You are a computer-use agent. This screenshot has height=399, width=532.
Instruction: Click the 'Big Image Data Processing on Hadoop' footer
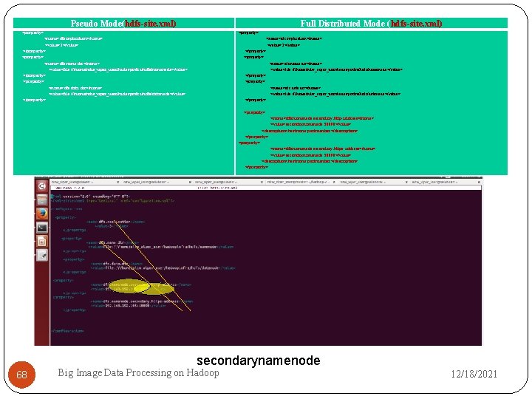click(x=138, y=372)
